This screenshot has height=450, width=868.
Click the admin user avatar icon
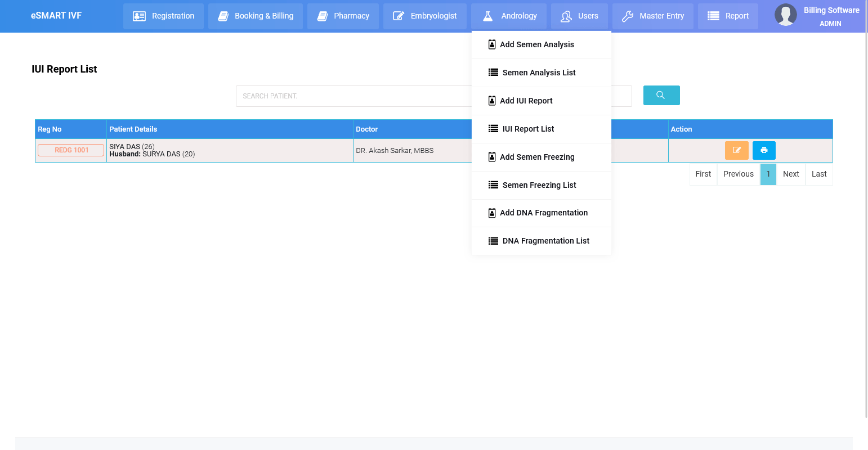(785, 15)
